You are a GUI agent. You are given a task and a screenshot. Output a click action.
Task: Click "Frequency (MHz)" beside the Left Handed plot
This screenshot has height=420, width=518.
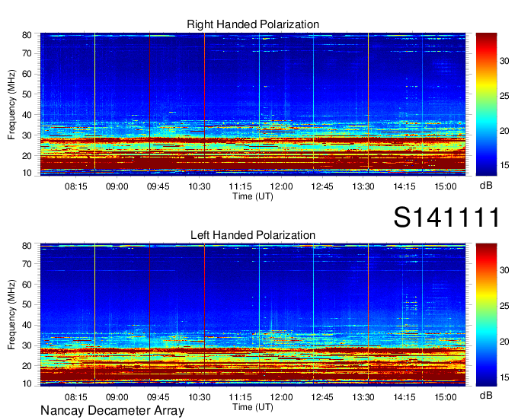pyautogui.click(x=11, y=315)
